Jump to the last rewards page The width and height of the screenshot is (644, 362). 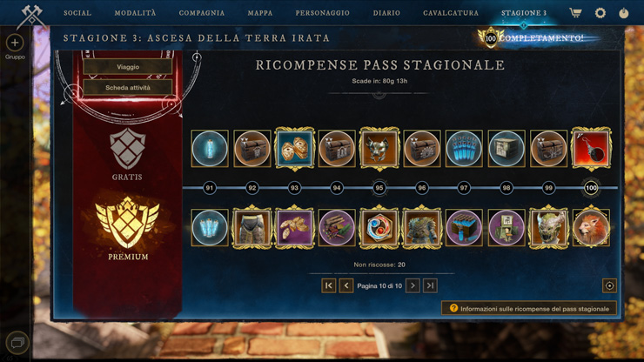430,285
